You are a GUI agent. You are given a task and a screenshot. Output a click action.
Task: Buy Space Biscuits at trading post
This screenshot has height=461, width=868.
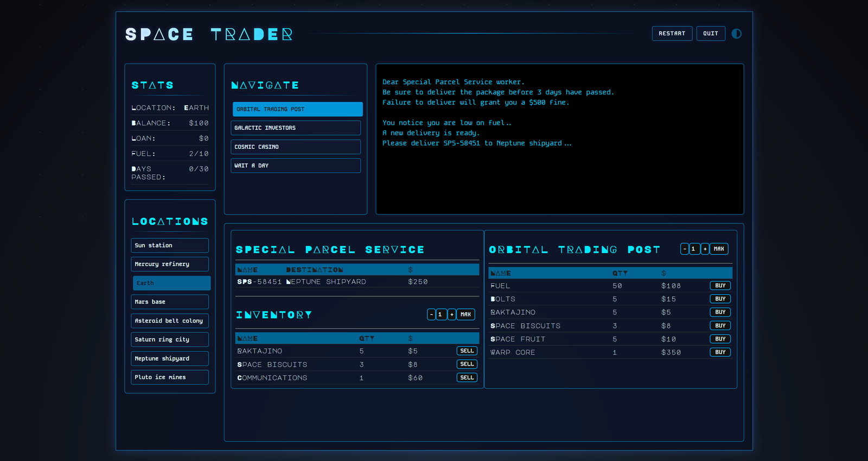(720, 326)
